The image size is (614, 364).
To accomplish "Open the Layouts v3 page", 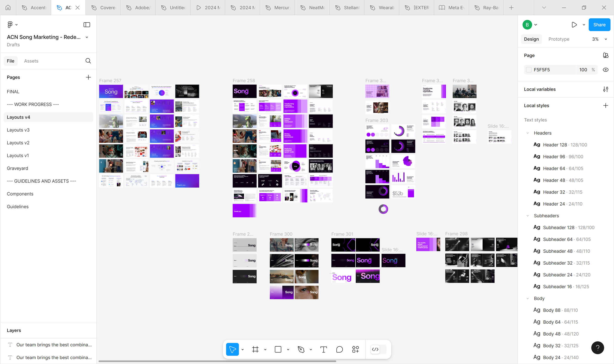I will click(x=18, y=130).
